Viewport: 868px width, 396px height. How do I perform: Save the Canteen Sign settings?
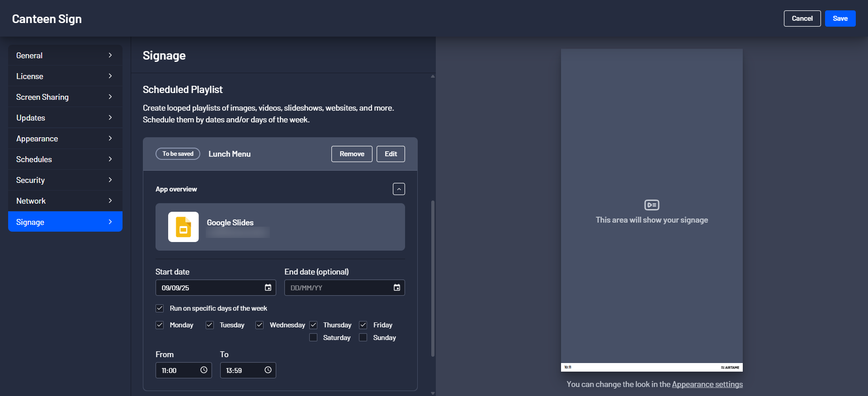click(x=840, y=19)
